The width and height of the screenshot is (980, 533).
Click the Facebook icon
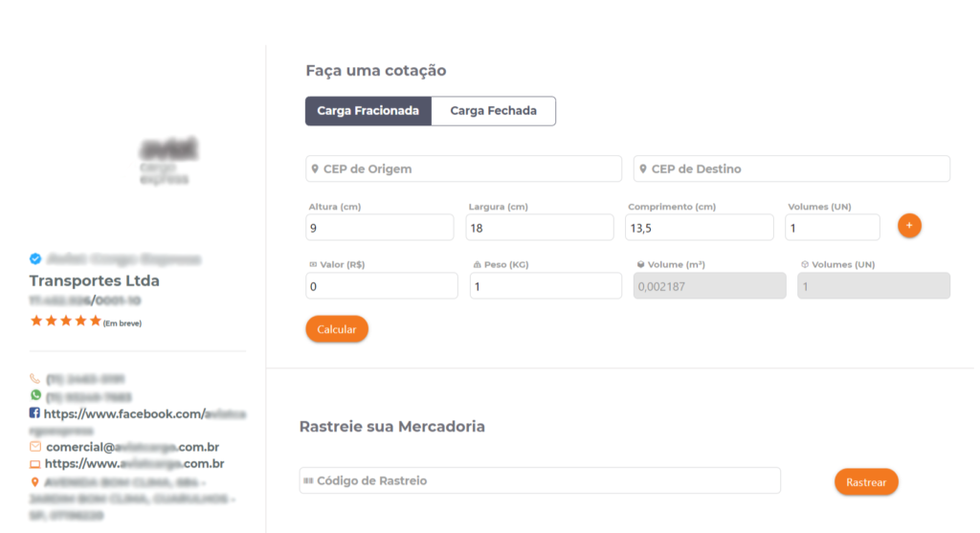pyautogui.click(x=35, y=413)
